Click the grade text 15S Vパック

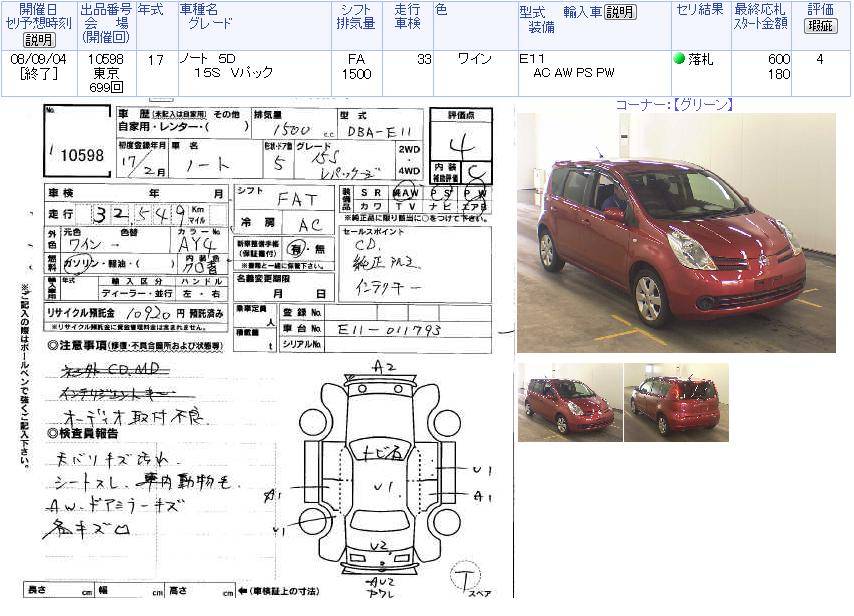click(233, 72)
